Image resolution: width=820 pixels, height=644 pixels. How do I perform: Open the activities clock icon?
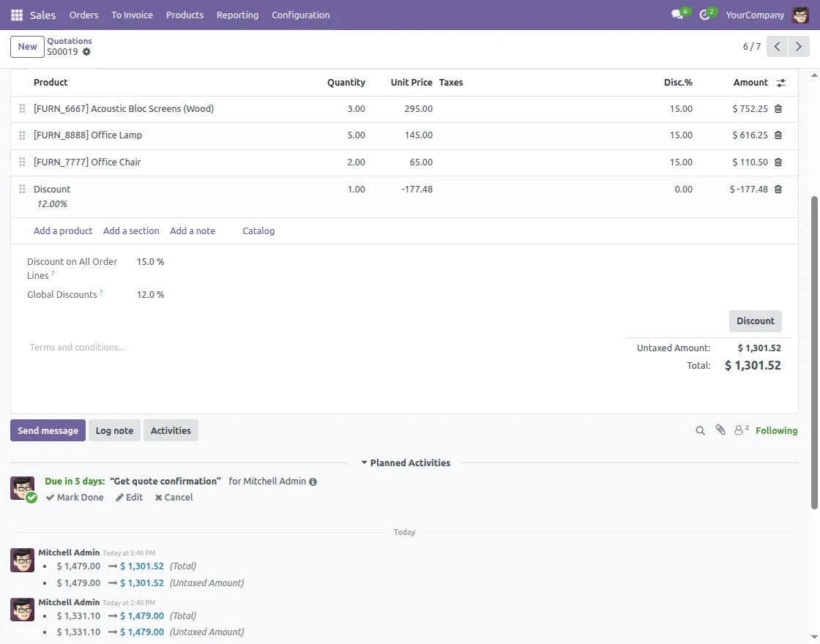click(x=705, y=15)
